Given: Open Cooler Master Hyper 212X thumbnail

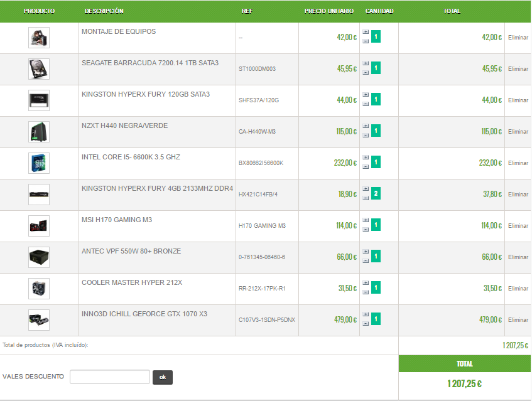Looking at the screenshot, I should click(39, 289).
